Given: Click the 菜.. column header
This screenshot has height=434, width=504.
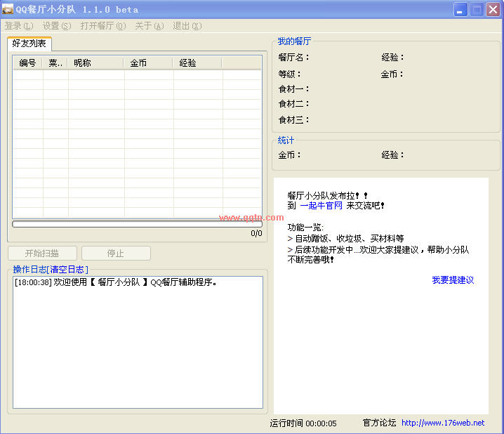Looking at the screenshot, I should coord(55,63).
